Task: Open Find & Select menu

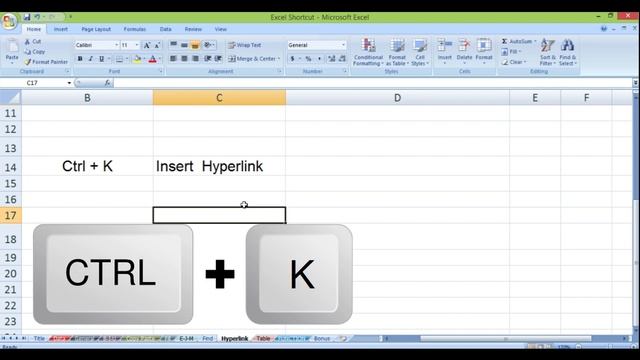Action: [567, 52]
